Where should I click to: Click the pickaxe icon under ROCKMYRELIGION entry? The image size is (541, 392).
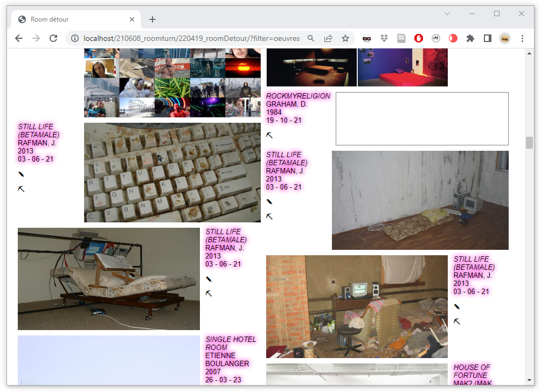click(269, 135)
